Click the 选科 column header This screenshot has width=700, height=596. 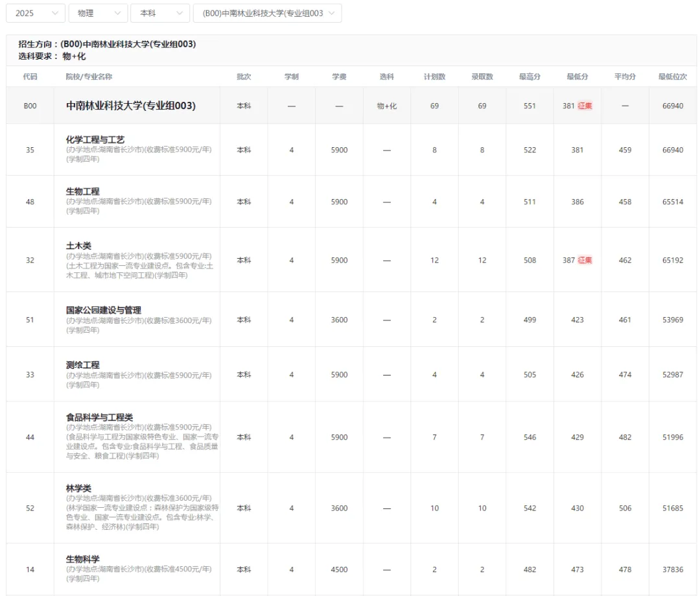click(386, 77)
